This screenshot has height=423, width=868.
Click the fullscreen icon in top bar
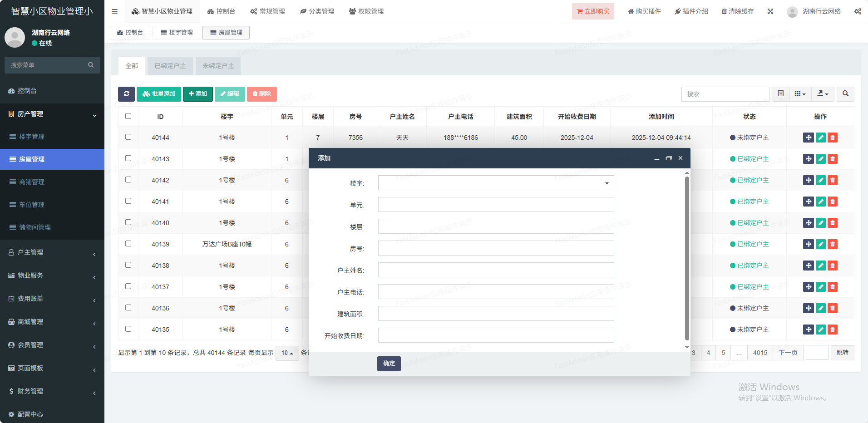(x=770, y=11)
